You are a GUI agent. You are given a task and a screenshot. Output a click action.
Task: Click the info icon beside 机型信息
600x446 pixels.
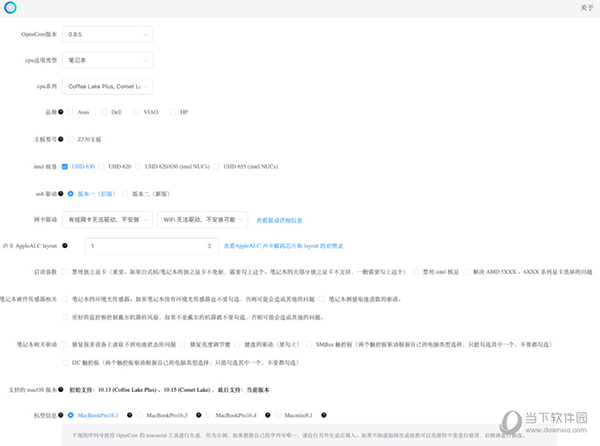point(61,415)
